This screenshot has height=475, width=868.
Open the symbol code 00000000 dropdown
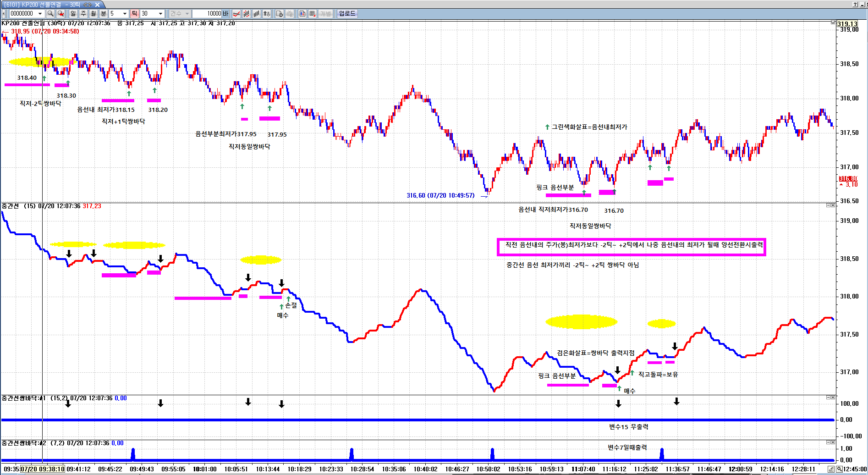click(x=40, y=14)
